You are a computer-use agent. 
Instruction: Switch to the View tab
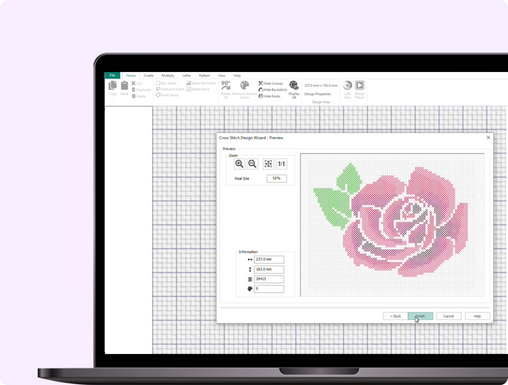[x=222, y=76]
